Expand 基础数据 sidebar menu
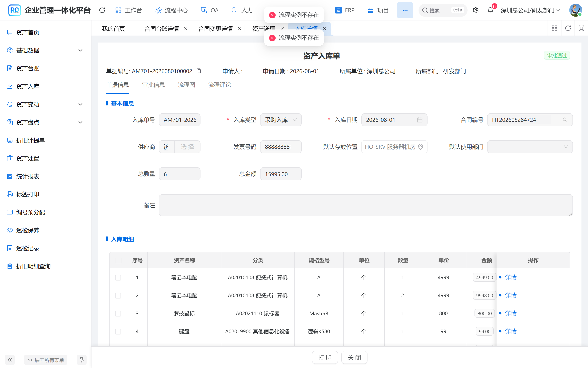The width and height of the screenshot is (588, 368). pos(45,50)
